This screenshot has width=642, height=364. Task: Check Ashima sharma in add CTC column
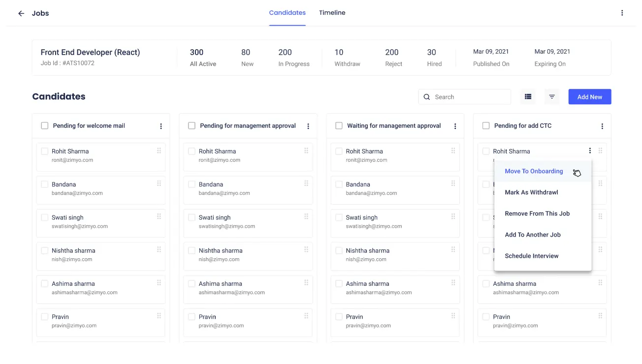(x=486, y=284)
